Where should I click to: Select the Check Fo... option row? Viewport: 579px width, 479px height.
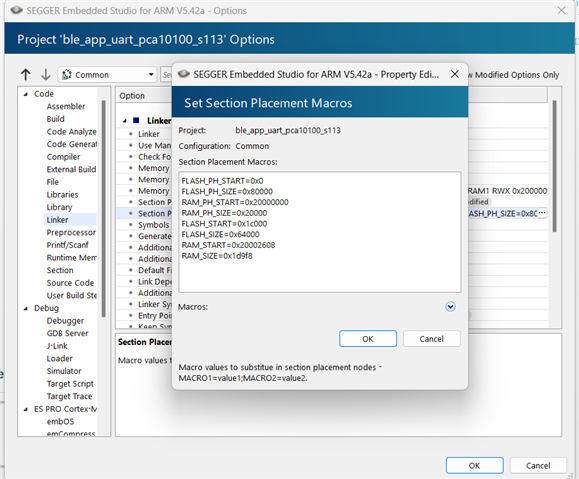155,157
